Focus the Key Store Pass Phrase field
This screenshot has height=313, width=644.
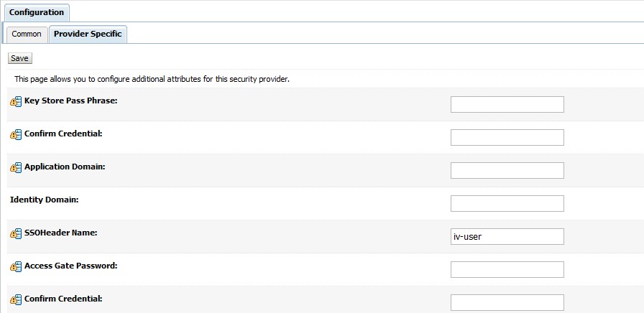click(507, 105)
